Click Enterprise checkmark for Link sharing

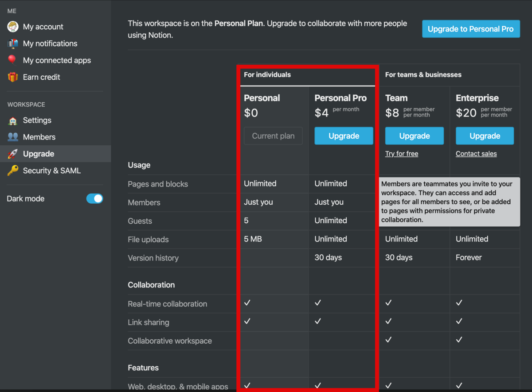(459, 321)
